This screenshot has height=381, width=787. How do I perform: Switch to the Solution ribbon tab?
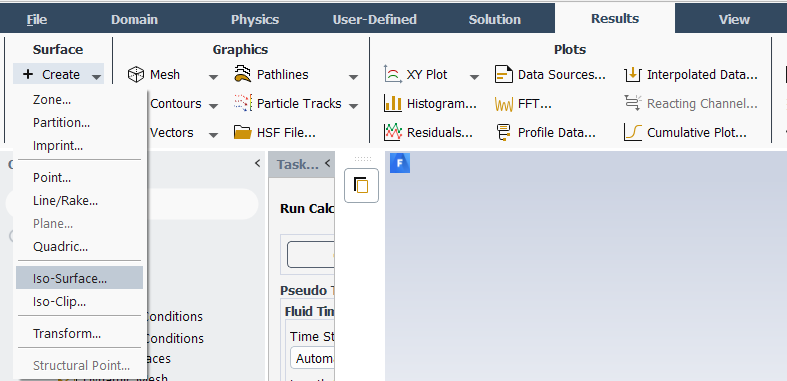click(x=494, y=20)
